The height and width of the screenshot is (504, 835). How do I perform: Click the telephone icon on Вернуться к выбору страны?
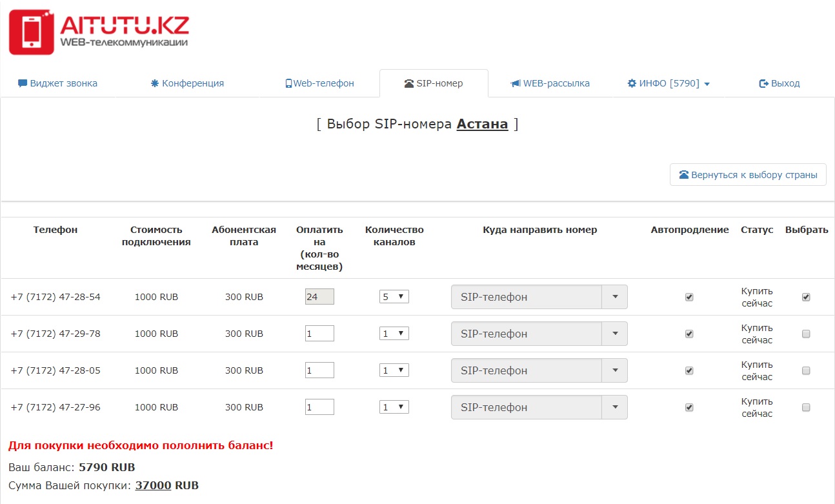683,175
